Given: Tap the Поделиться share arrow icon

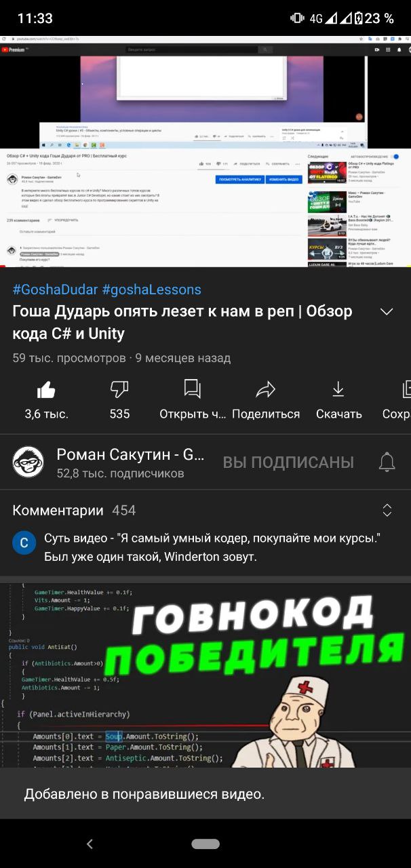Looking at the screenshot, I should (x=266, y=389).
